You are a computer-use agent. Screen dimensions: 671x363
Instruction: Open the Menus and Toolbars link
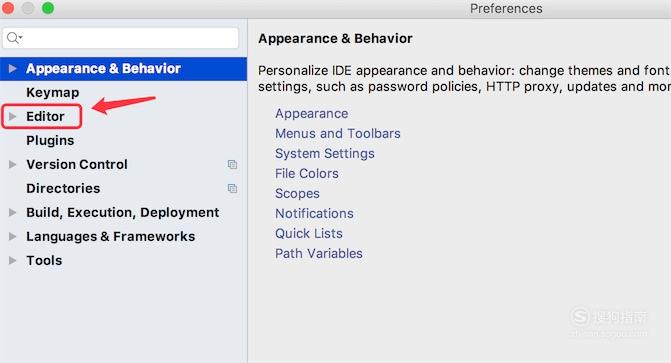[x=338, y=134]
